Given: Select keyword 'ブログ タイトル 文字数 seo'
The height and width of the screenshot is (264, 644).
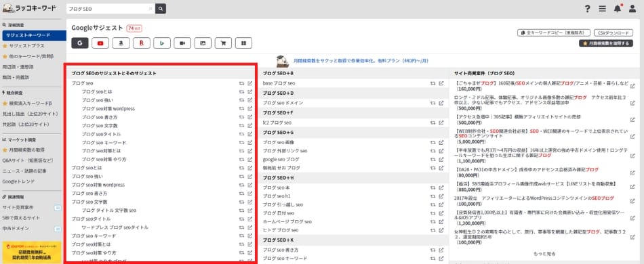Looking at the screenshot, I should click(109, 211).
